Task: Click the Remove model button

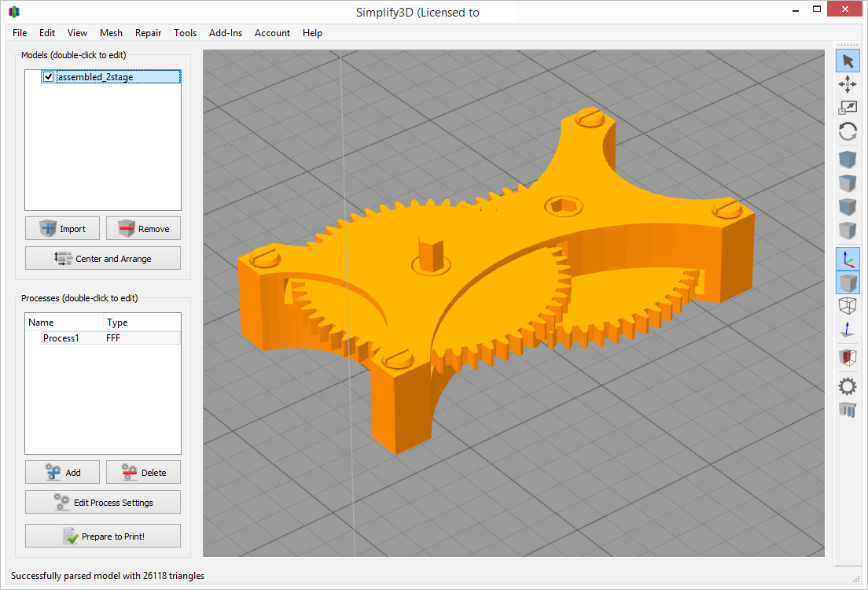Action: pos(143,228)
